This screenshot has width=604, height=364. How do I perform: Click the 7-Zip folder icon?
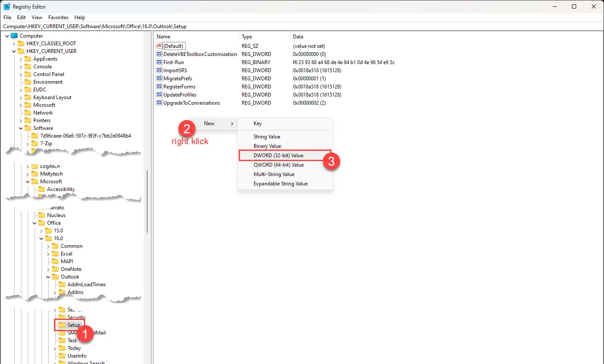[x=35, y=144]
